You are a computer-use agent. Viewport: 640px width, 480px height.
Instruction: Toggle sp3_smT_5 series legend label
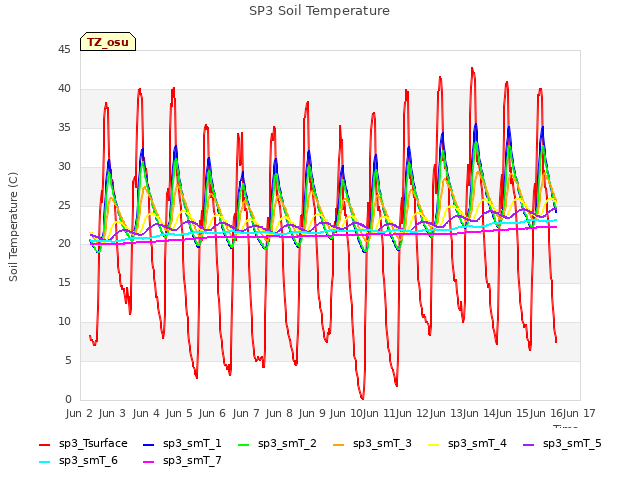tap(572, 444)
